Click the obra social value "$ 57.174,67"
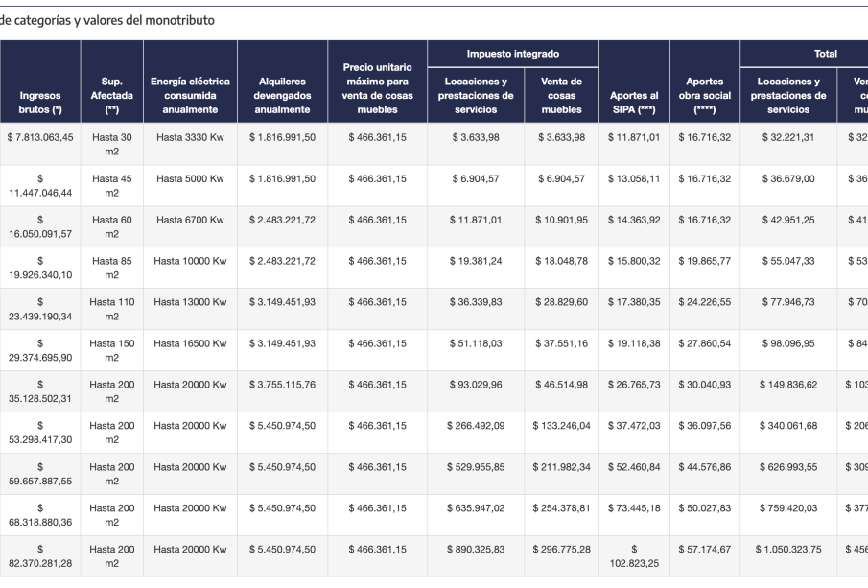The image size is (868, 588). [705, 549]
